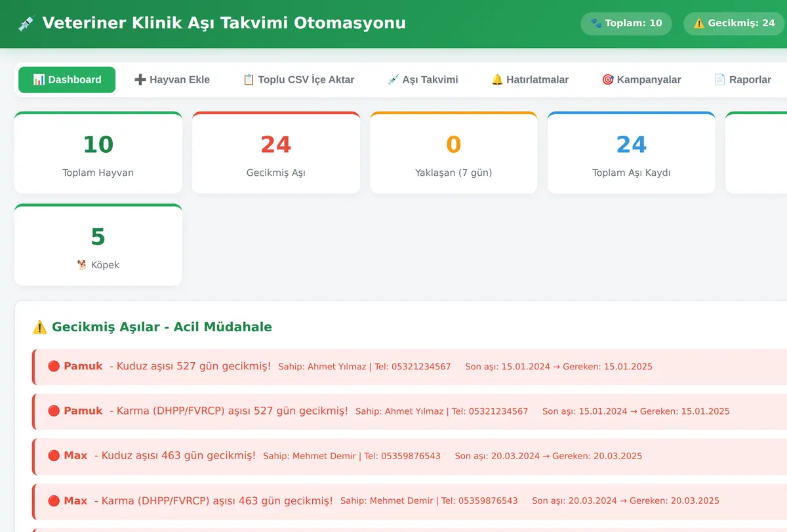Click Son aşı 15.01.2024 date in Pamuk Karma row
Image resolution: width=787 pixels, height=532 pixels.
click(585, 411)
